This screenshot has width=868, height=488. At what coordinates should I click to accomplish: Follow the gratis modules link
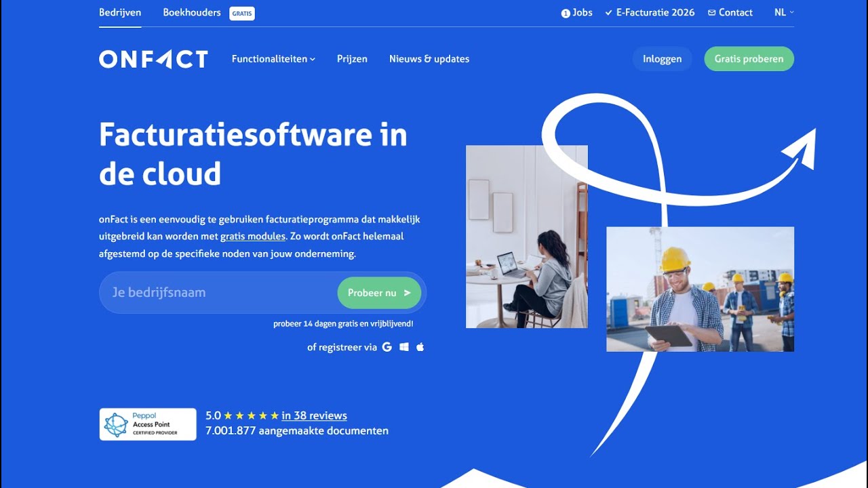(x=252, y=237)
